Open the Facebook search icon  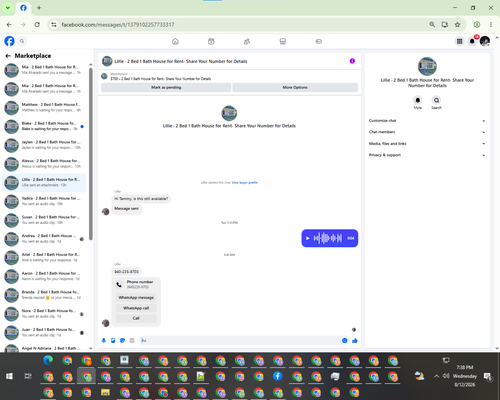tap(22, 41)
